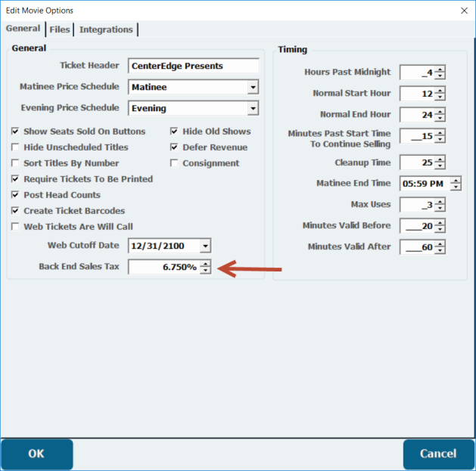Image resolution: width=476 pixels, height=471 pixels.
Task: Open the Web Cutoff Date picker
Action: pos(205,246)
